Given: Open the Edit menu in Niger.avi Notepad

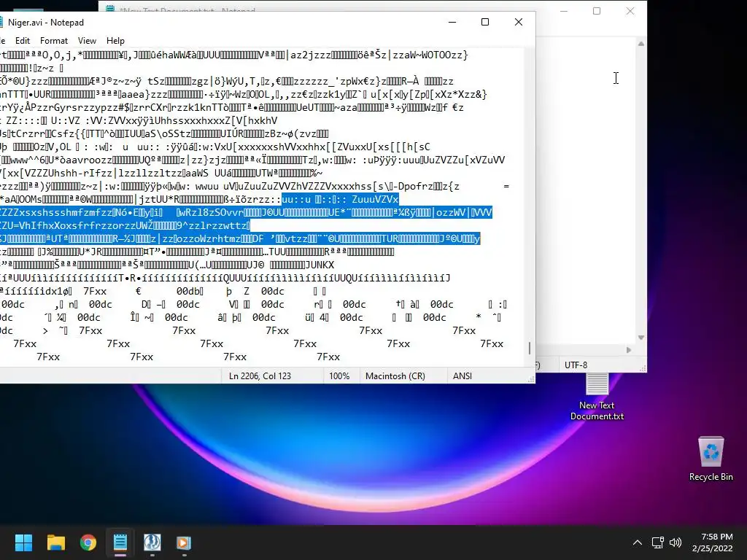Looking at the screenshot, I should point(23,41).
